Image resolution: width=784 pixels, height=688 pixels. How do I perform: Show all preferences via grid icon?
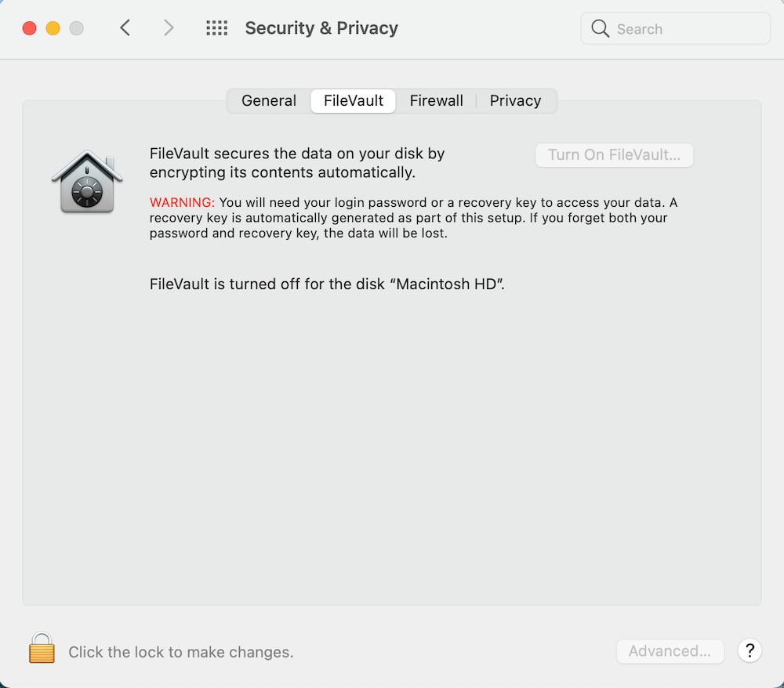click(x=216, y=28)
